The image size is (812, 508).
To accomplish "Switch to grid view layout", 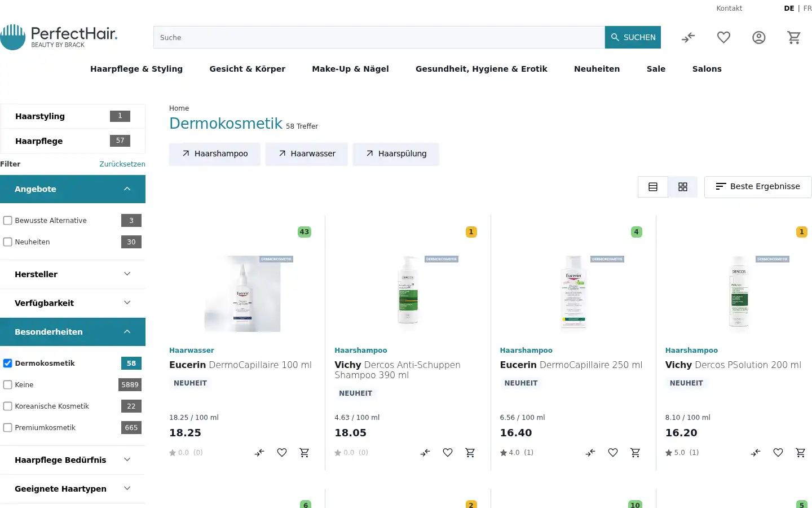I will [683, 187].
